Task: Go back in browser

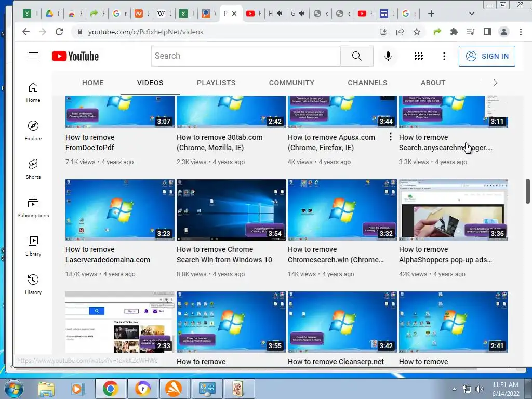Action: pos(26,32)
